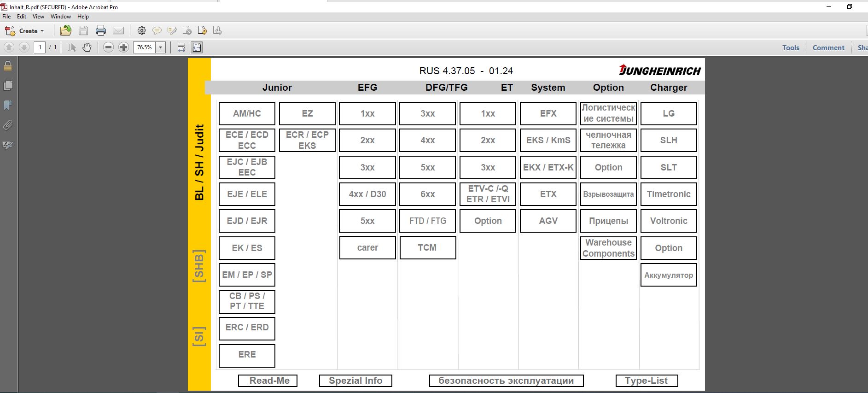868x393 pixels.
Task: Open ETV-C /-Q ETR / ETVi box
Action: 488,194
